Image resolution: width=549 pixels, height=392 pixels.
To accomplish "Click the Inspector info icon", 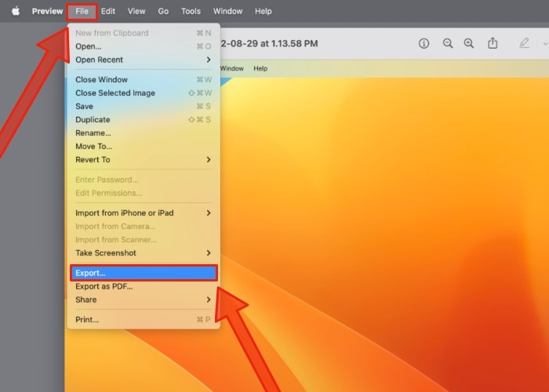I will click(x=424, y=43).
